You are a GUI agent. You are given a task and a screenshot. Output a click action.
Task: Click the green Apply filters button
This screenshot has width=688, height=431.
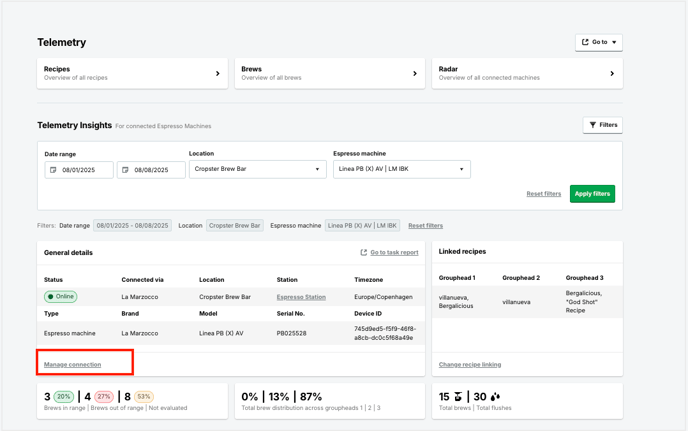(592, 194)
